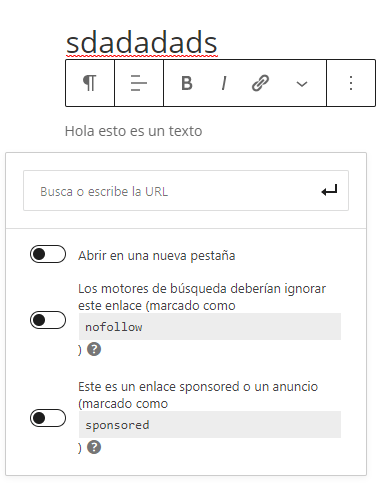
Task: Click the paragraph block type icon
Action: click(90, 83)
